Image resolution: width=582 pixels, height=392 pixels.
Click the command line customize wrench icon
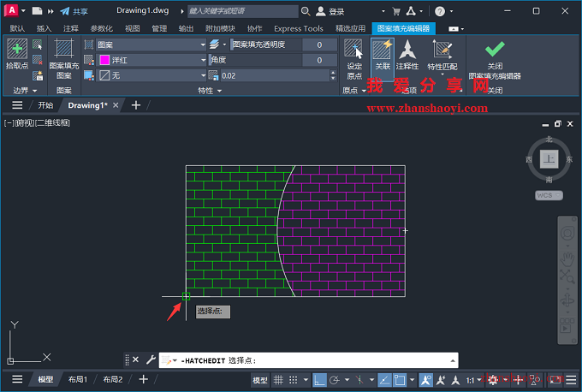151,359
